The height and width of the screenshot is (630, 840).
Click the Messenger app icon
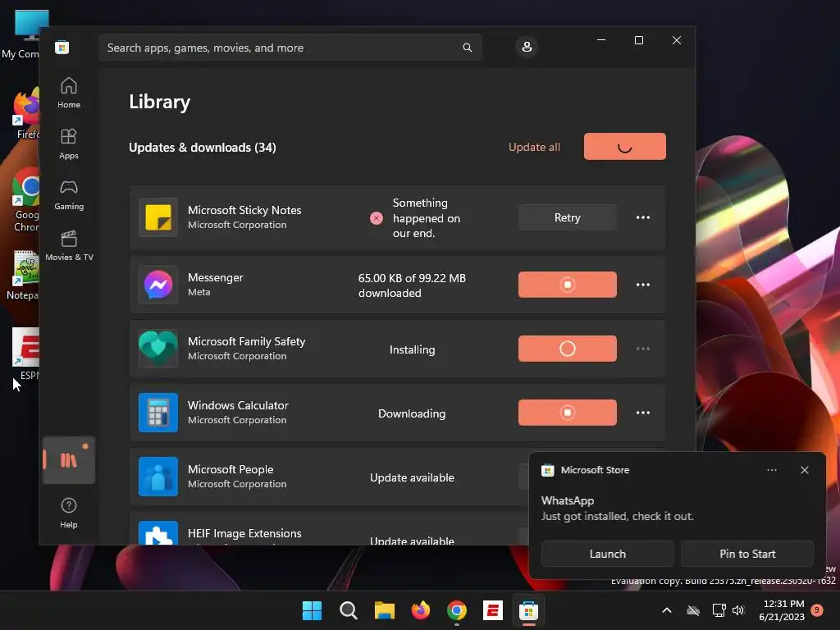coord(158,285)
